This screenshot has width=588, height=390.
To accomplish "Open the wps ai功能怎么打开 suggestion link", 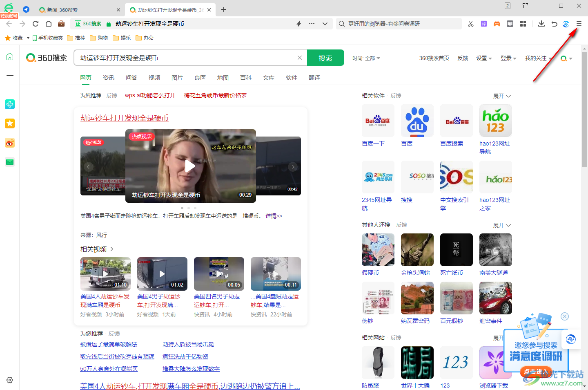I will [150, 95].
